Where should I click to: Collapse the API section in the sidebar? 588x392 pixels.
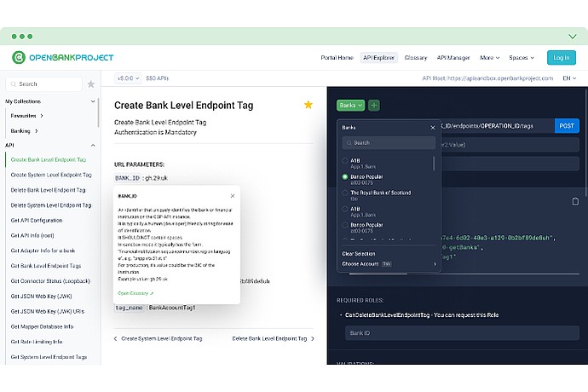click(93, 145)
